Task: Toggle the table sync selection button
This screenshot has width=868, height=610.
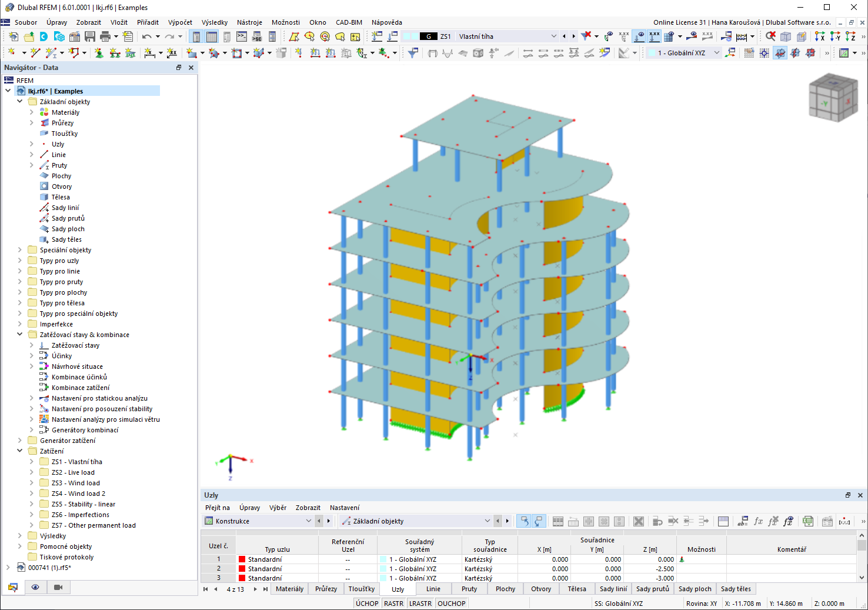Action: [x=523, y=521]
